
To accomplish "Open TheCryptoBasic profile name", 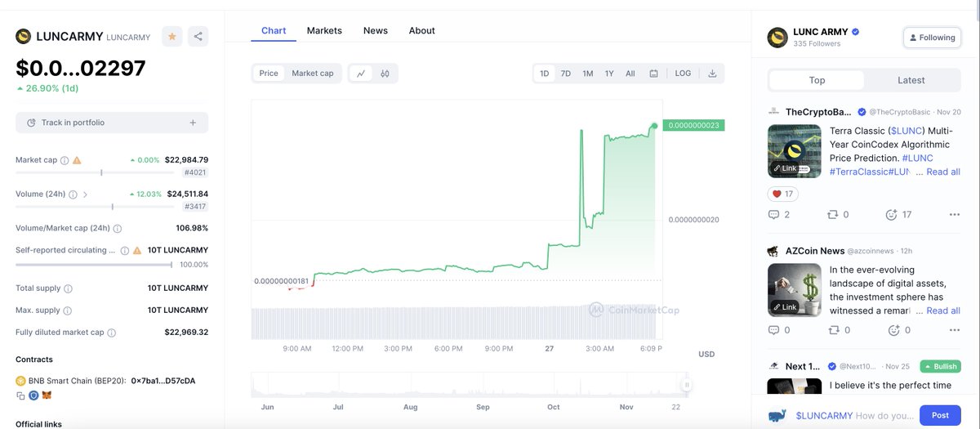I will 818,112.
